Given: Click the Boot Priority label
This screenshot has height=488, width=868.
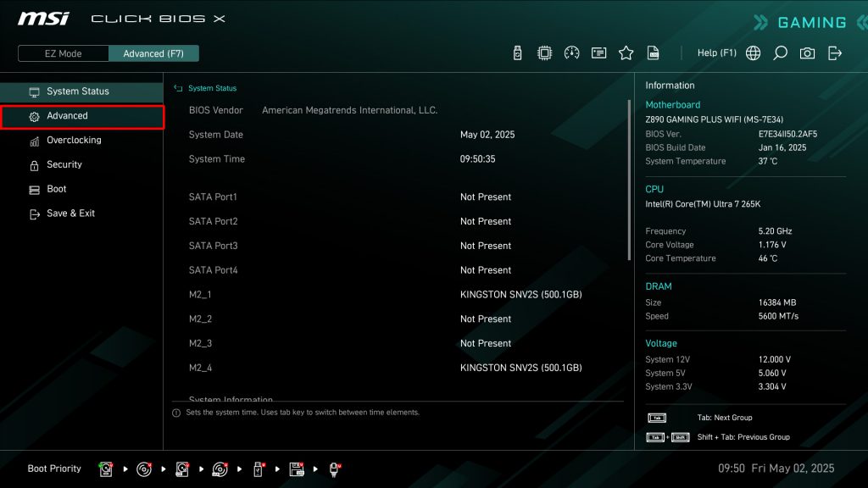Looking at the screenshot, I should point(54,469).
